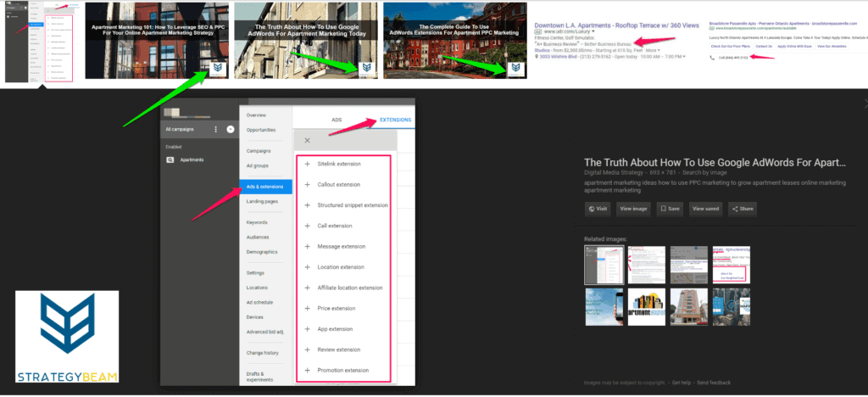Open Advanced bid adj. in the side menu
The image size is (868, 397).
point(265,332)
